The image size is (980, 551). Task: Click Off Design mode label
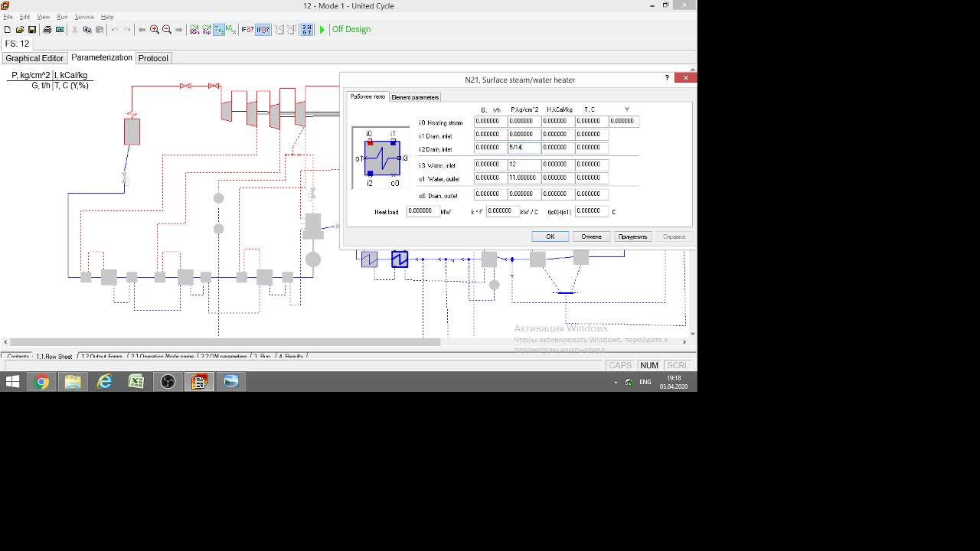(x=351, y=30)
